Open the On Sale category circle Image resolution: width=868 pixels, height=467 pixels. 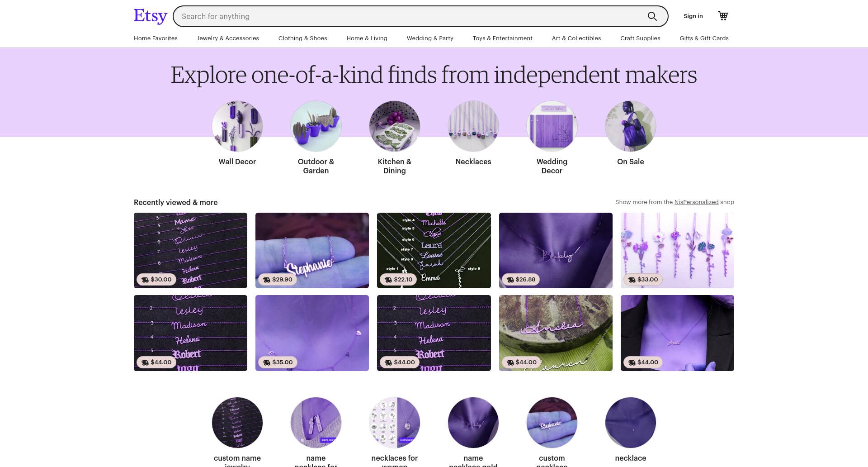pyautogui.click(x=631, y=126)
